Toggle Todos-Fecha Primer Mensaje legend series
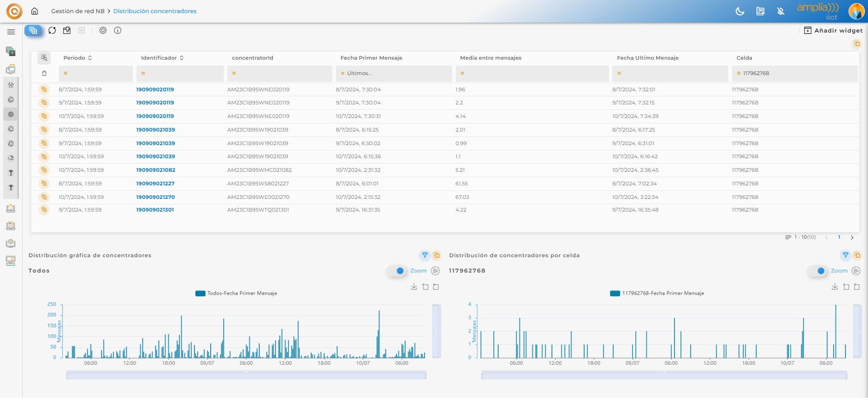 [236, 293]
